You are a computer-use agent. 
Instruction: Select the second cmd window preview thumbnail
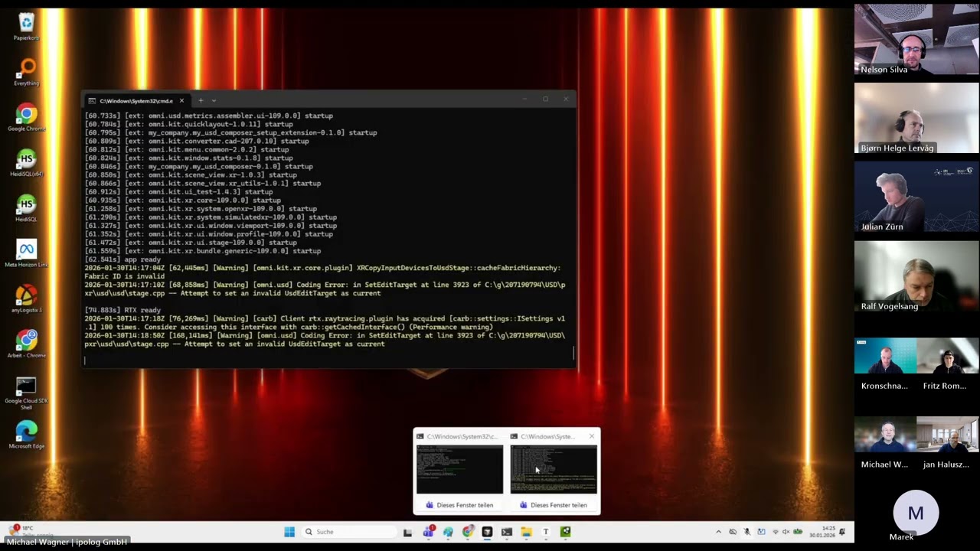pos(554,469)
